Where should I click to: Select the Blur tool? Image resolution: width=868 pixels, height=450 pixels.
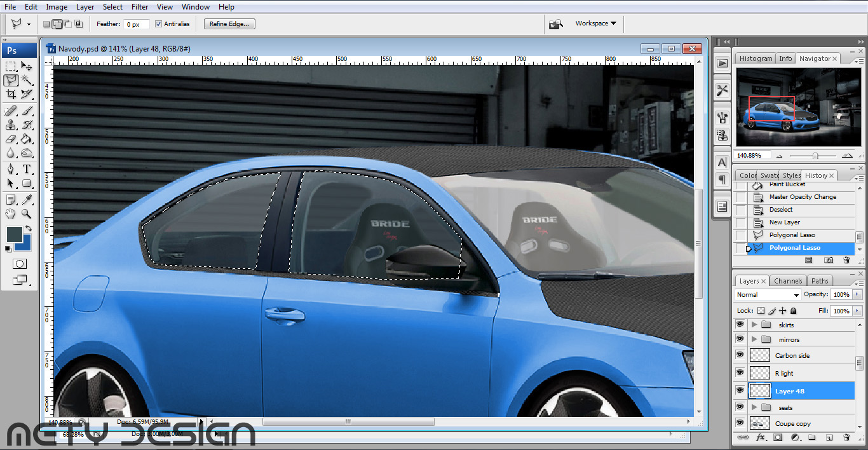[x=11, y=153]
